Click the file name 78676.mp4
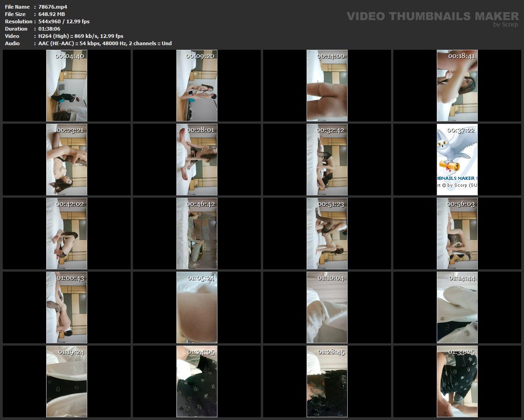Screen dimensions: 524x420 (53, 7)
